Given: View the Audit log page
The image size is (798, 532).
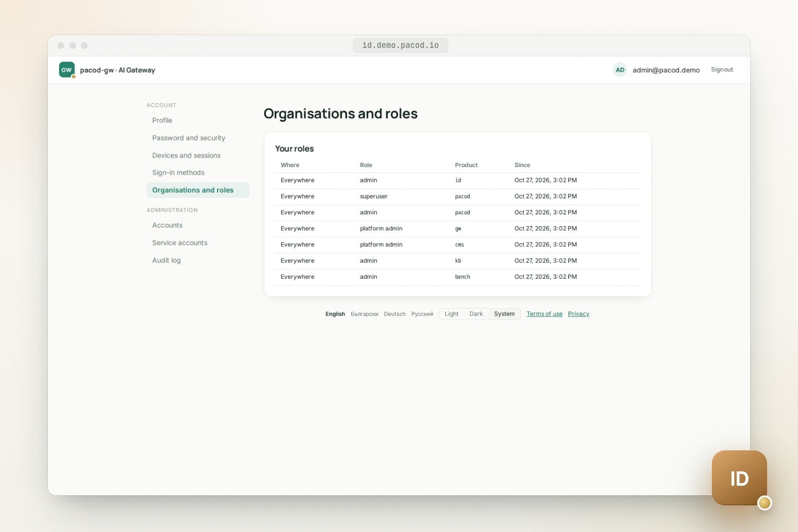Looking at the screenshot, I should [x=167, y=260].
